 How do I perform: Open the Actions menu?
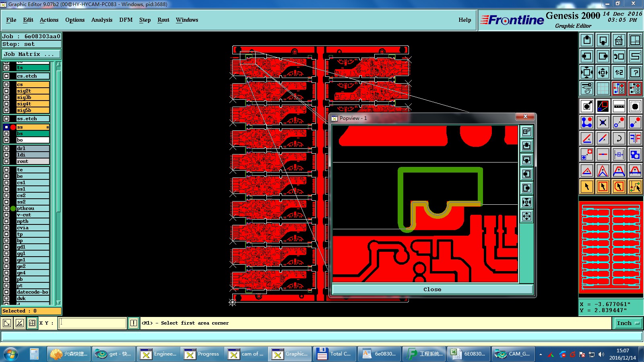click(49, 20)
